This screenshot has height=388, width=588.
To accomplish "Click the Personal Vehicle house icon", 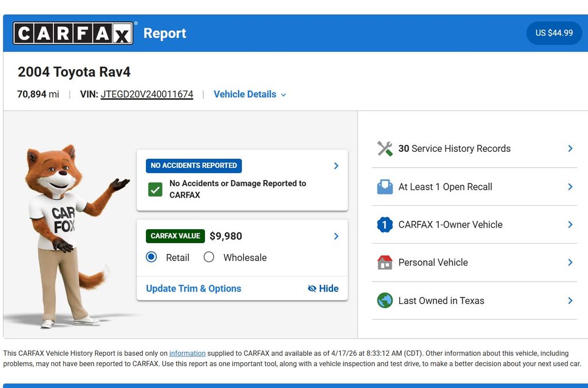I will 385,263.
